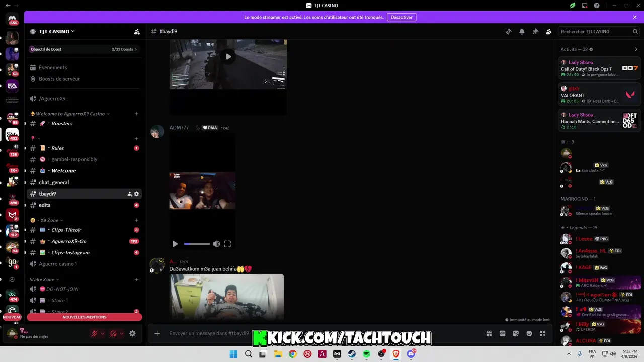Screen dimensions: 644x362
Task: Open the Clips-Tiktok channel
Action: pyautogui.click(x=84, y=230)
